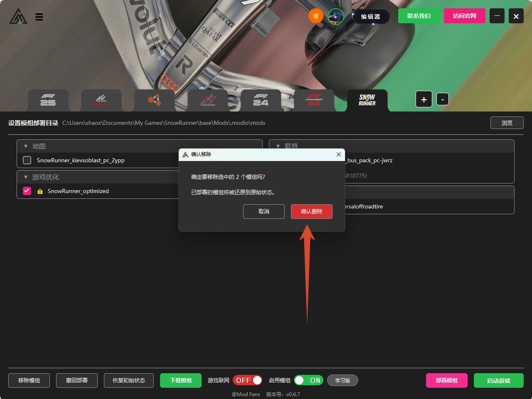Click the orange shield icon
Viewport: 532px width, 399px height.
click(x=316, y=16)
